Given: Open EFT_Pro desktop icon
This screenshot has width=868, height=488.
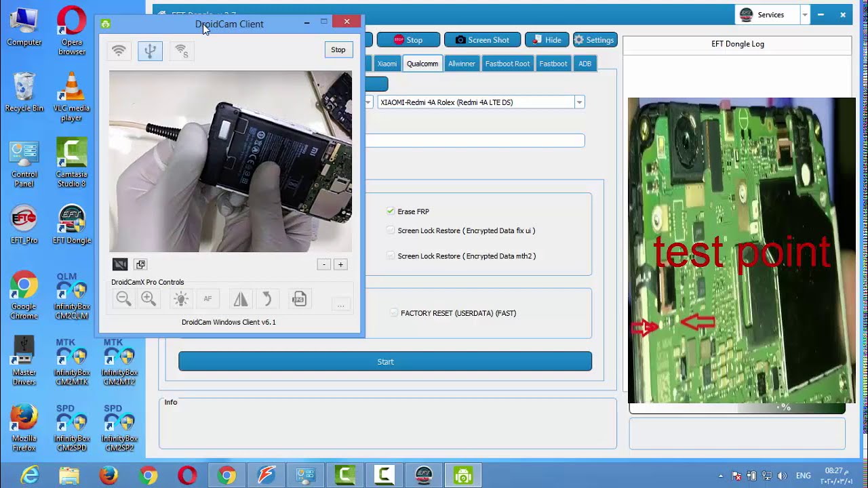Looking at the screenshot, I should (x=24, y=224).
